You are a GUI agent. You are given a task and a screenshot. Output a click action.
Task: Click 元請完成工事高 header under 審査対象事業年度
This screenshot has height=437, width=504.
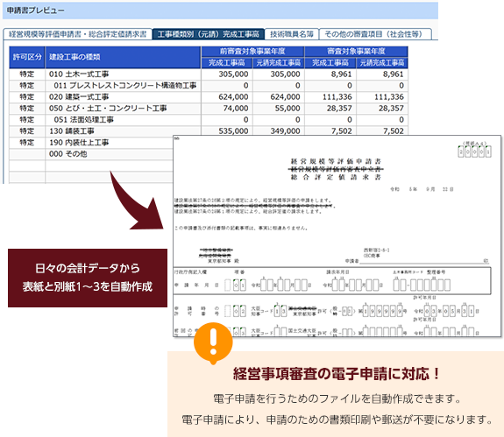tap(382, 62)
